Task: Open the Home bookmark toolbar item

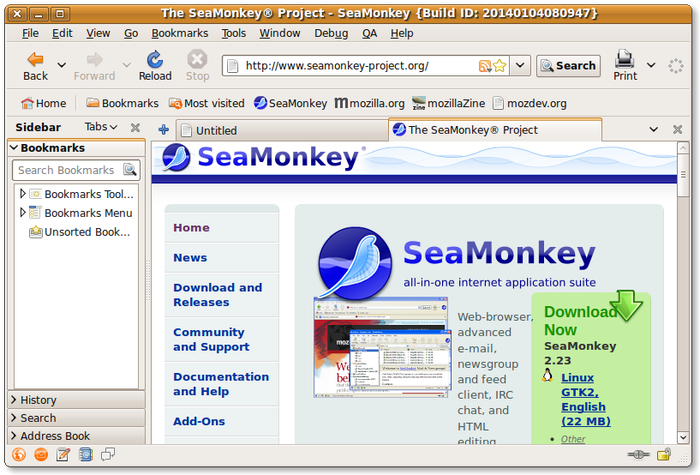Action: (x=44, y=103)
